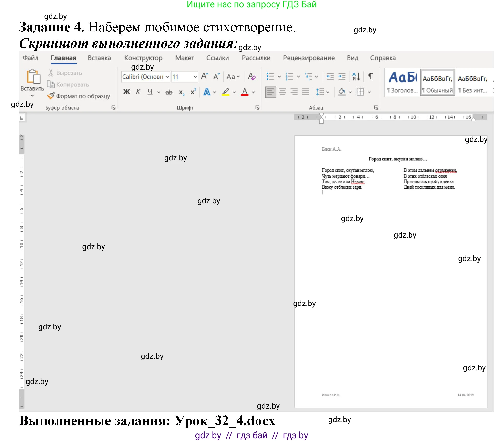Click the increase indent icon

click(x=342, y=76)
